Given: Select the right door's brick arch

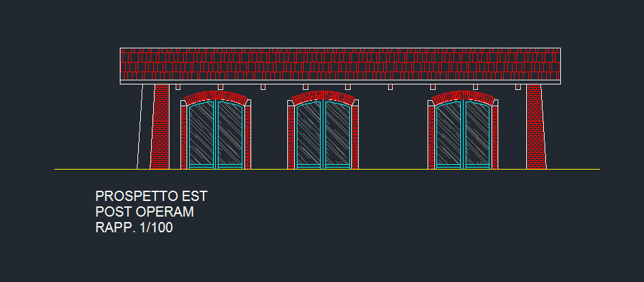Looking at the screenshot, I should pyautogui.click(x=463, y=96).
